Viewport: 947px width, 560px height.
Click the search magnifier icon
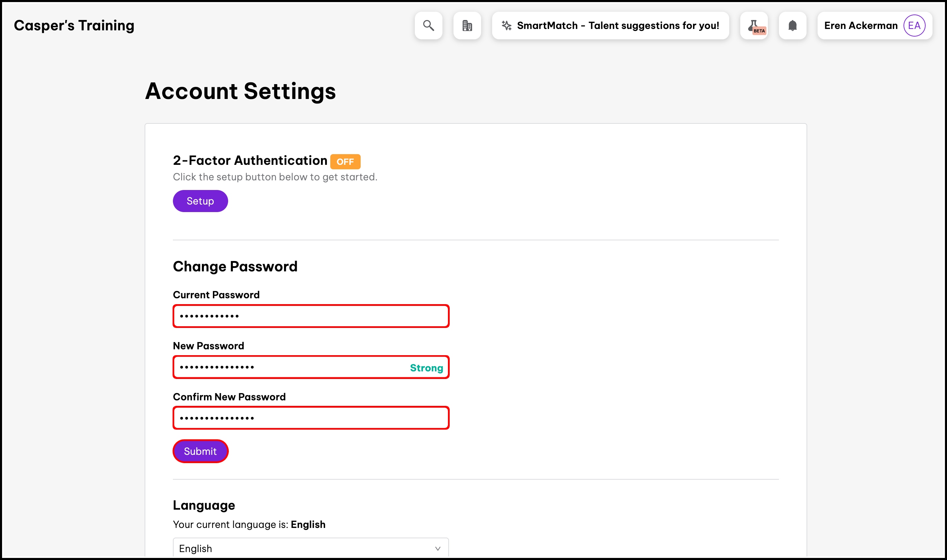coord(428,26)
